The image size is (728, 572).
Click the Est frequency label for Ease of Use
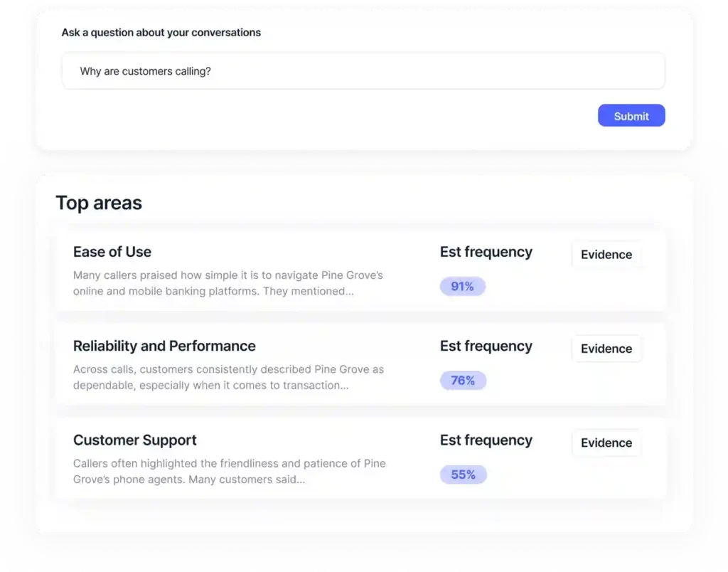486,252
